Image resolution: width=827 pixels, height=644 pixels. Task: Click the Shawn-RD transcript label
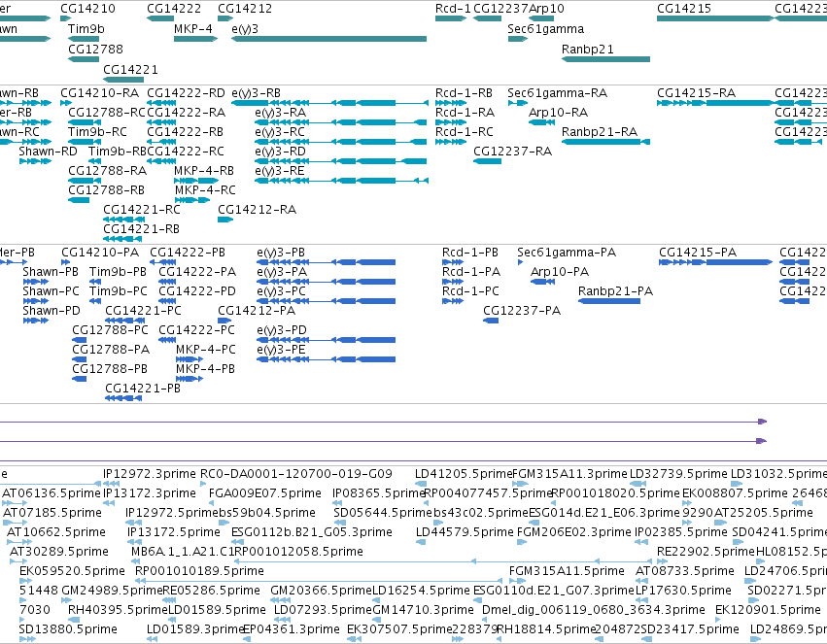tap(48, 152)
